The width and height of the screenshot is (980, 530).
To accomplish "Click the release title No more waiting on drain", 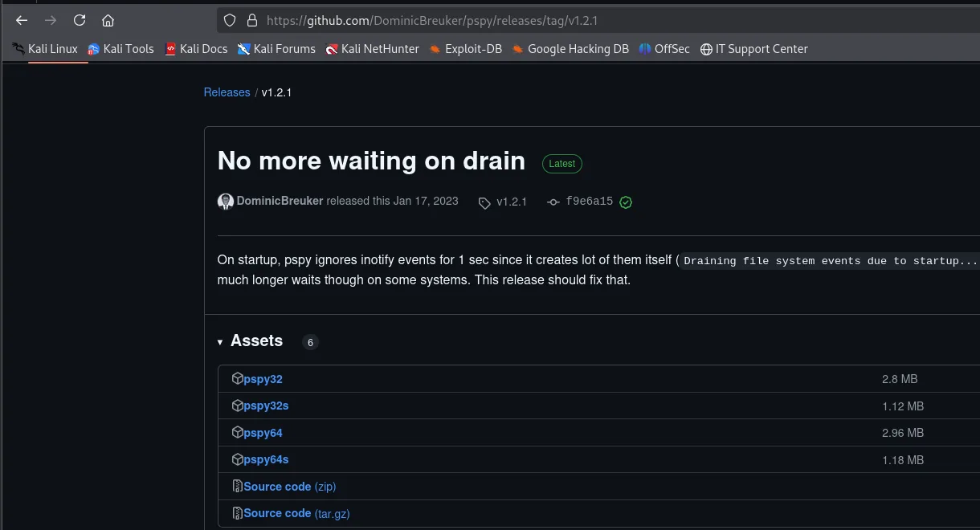I will tap(371, 161).
